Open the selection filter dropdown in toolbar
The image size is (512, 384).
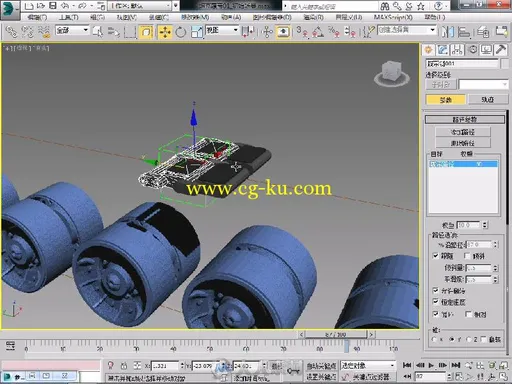click(72, 30)
